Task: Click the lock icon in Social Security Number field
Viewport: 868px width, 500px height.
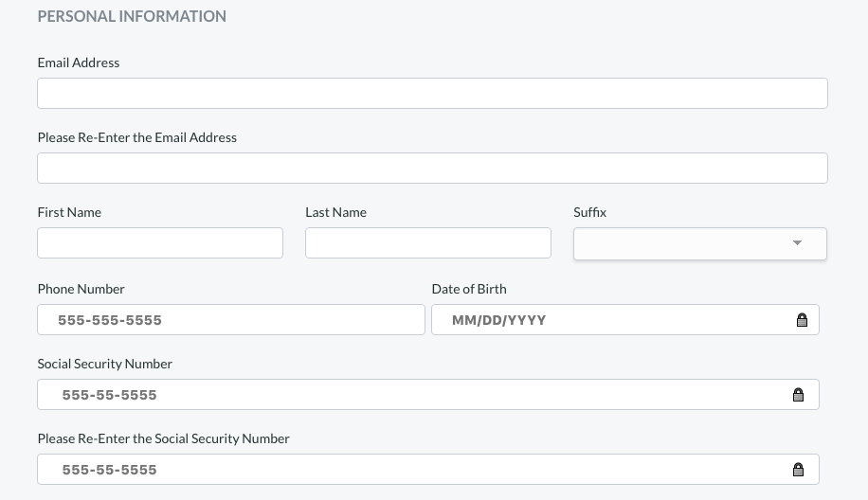Action: [x=798, y=395]
